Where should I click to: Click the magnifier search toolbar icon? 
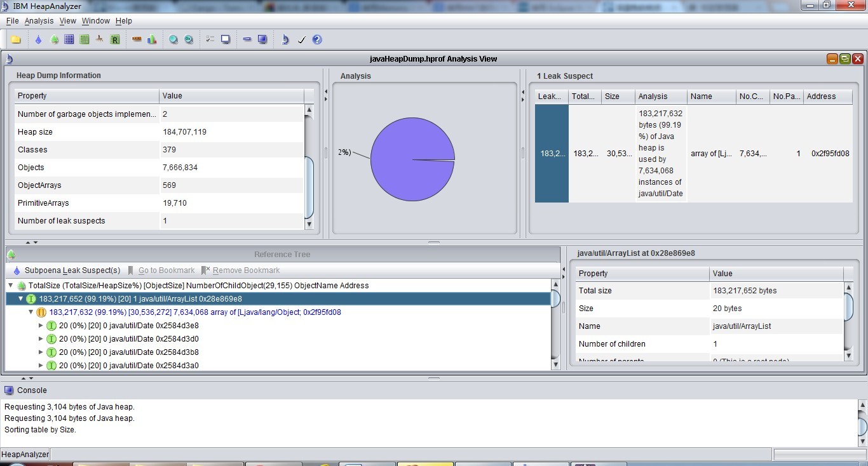click(x=173, y=39)
